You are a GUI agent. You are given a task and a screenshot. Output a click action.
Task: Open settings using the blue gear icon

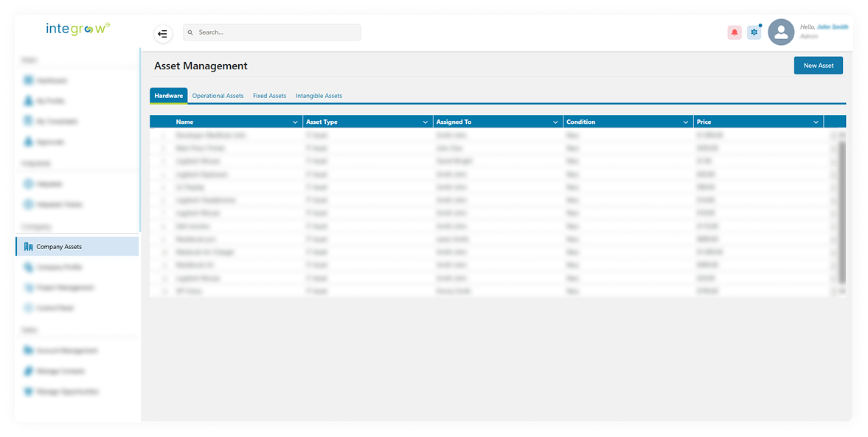coord(754,32)
